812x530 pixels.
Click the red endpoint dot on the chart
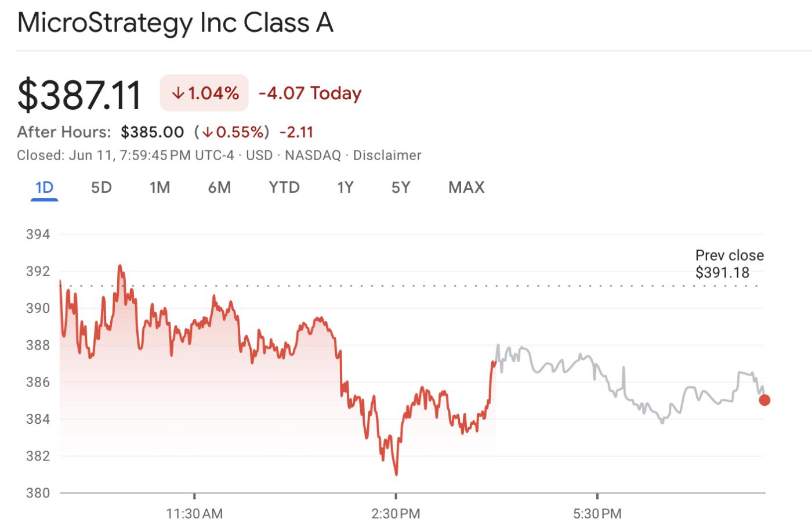point(764,399)
